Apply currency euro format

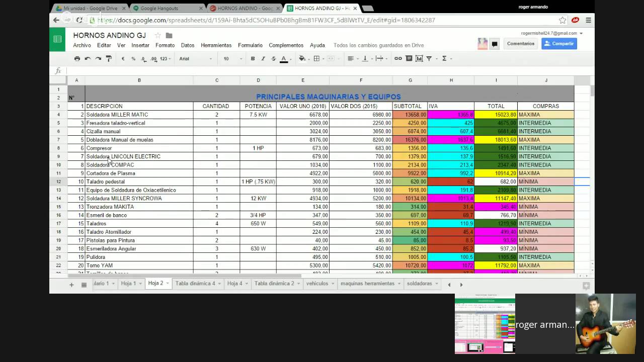tap(123, 59)
